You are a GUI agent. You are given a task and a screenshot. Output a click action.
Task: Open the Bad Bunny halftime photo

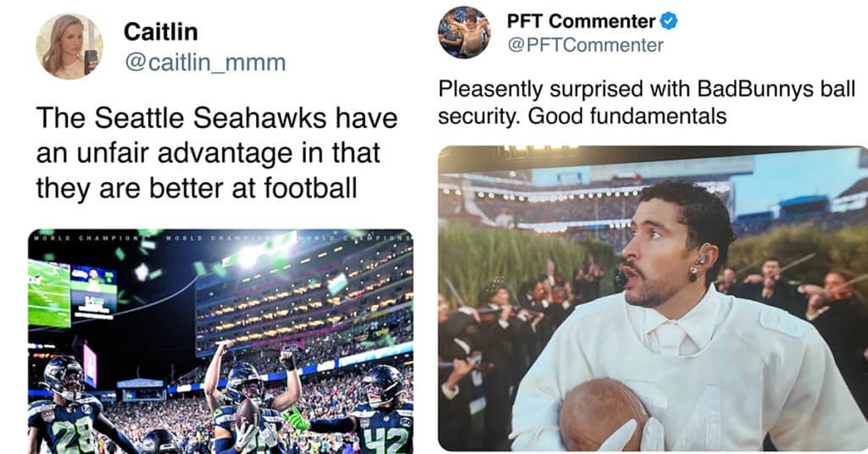pyautogui.click(x=653, y=296)
